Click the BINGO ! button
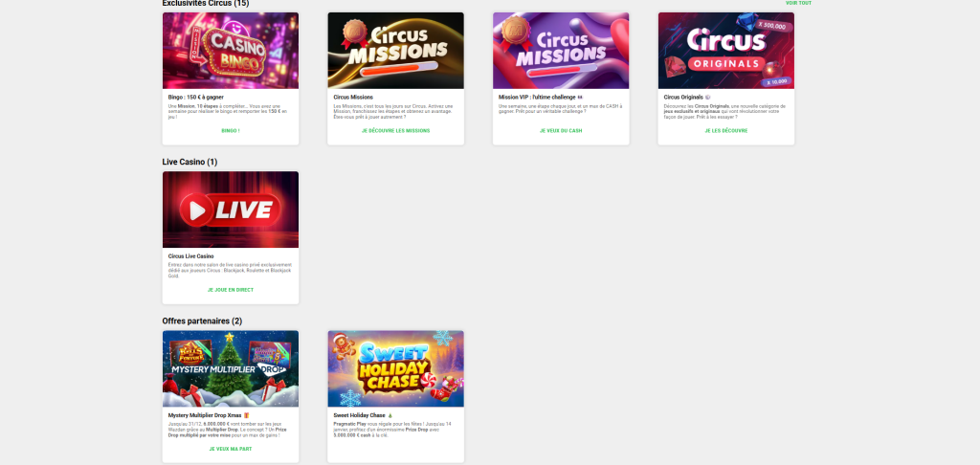The height and width of the screenshot is (465, 980). 231,131
